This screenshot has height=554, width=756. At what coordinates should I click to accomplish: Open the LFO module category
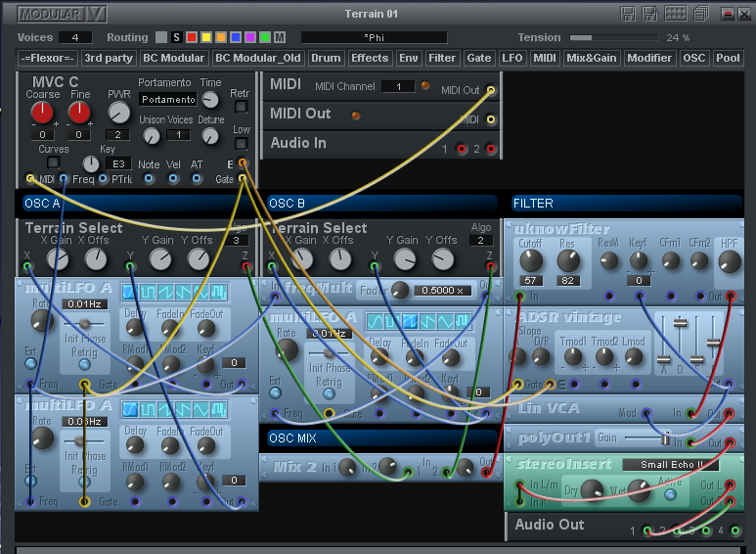(512, 58)
